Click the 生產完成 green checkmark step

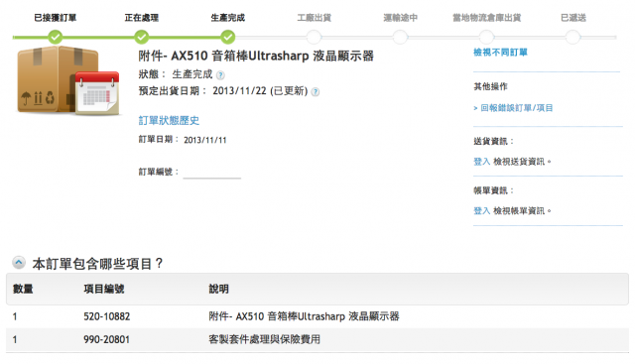click(x=228, y=38)
